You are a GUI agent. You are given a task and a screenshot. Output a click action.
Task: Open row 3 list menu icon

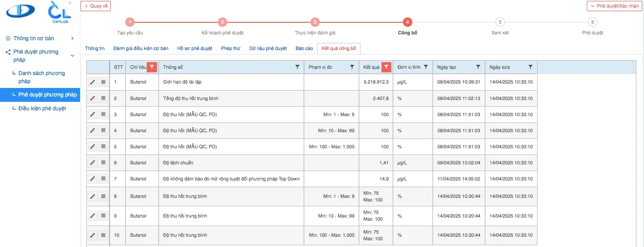103,114
